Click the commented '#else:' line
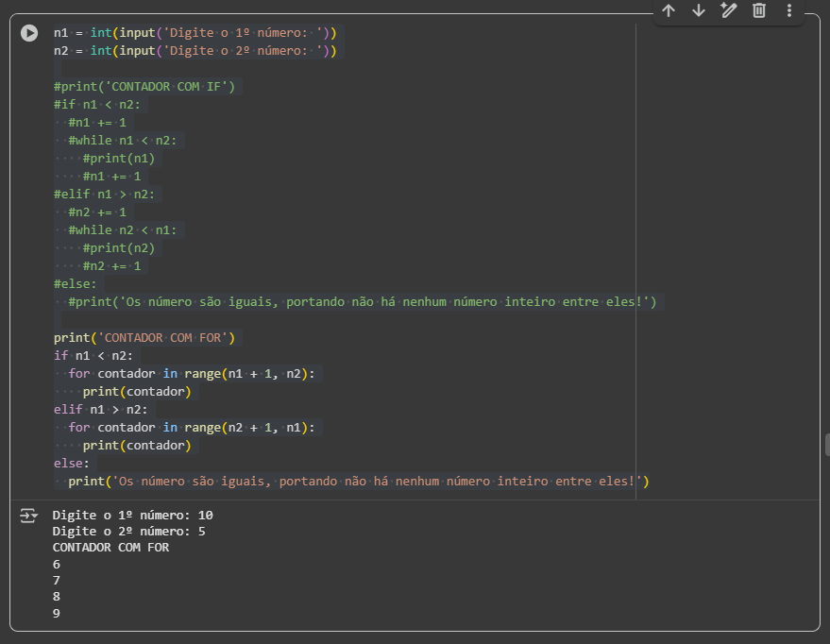 75,284
